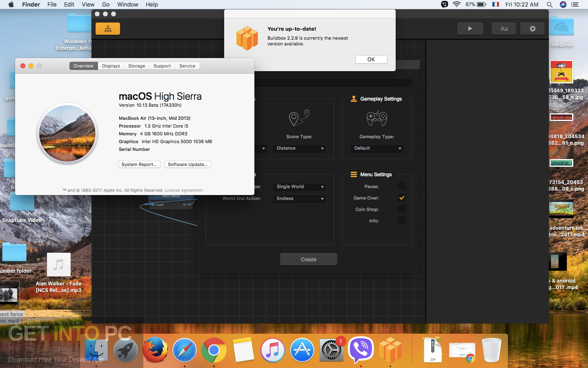This screenshot has width=588, height=368.
Task: Click the Gameplay Settings joystick icon
Action: coord(354,99)
